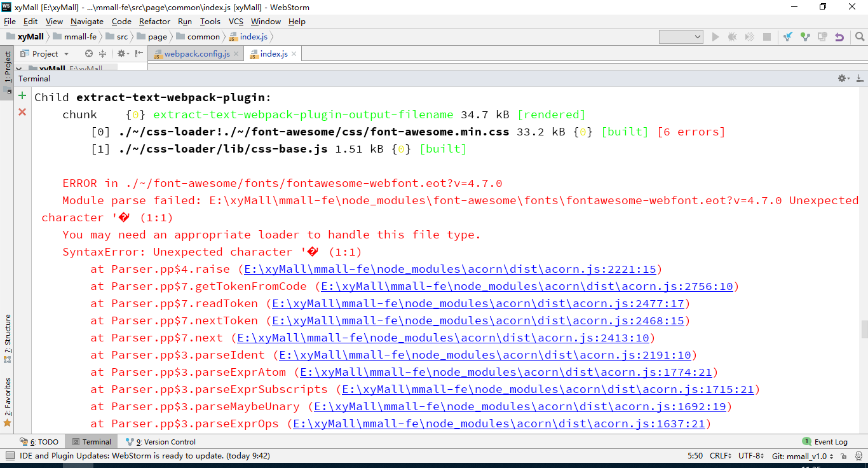868x468 pixels.
Task: Click the index.js breadcrumb
Action: 248,37
